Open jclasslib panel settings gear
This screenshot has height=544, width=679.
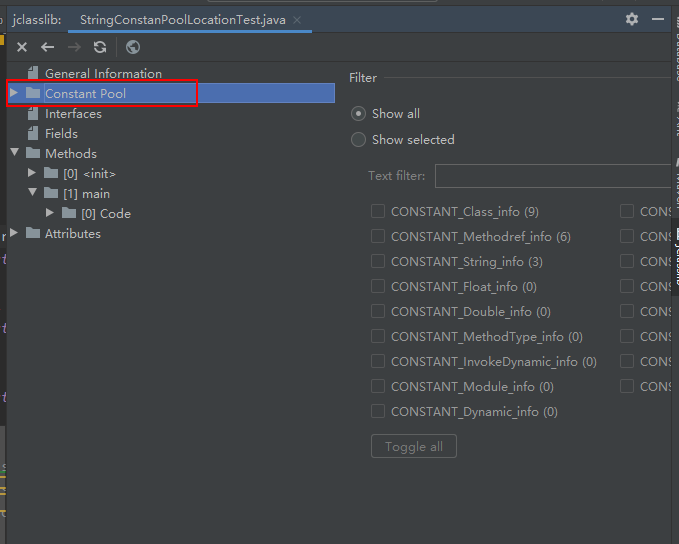pos(632,19)
